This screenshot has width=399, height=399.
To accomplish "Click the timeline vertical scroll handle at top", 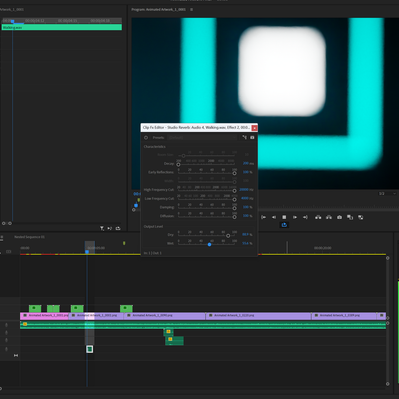I will pos(388,258).
